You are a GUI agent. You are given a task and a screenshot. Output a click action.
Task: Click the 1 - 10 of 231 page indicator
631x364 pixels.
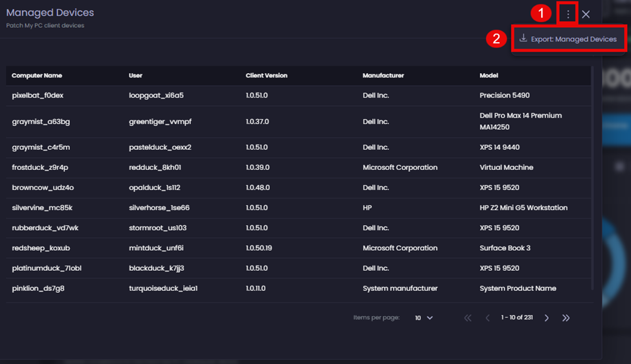tap(516, 317)
